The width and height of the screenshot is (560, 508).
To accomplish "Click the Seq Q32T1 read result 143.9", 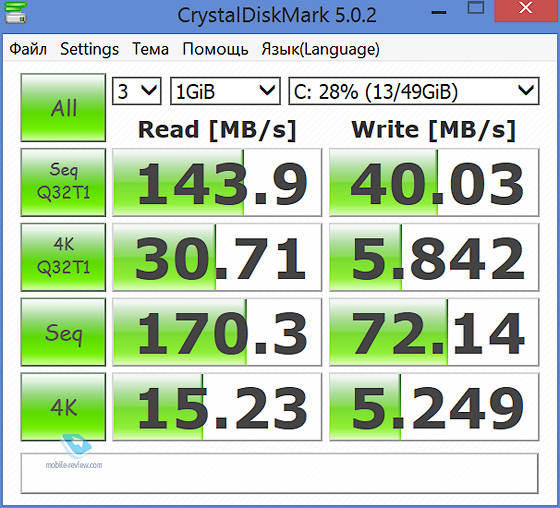I will pos(217,183).
